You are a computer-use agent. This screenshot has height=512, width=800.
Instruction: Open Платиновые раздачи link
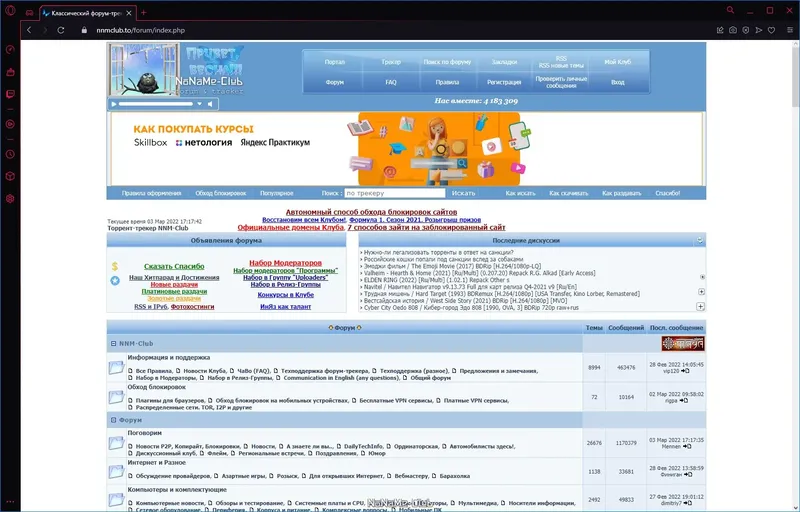174,292
